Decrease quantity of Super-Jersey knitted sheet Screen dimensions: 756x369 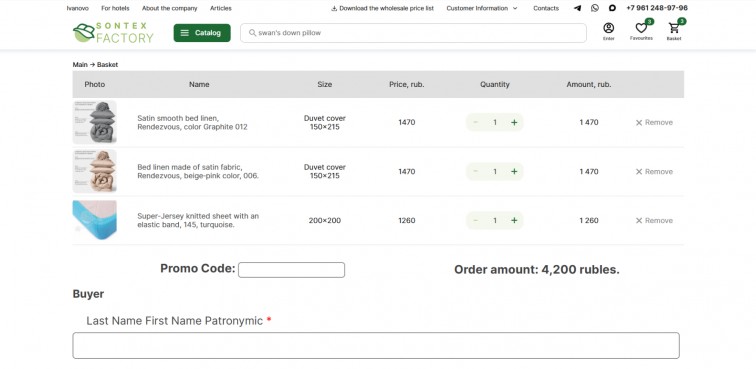click(x=475, y=220)
